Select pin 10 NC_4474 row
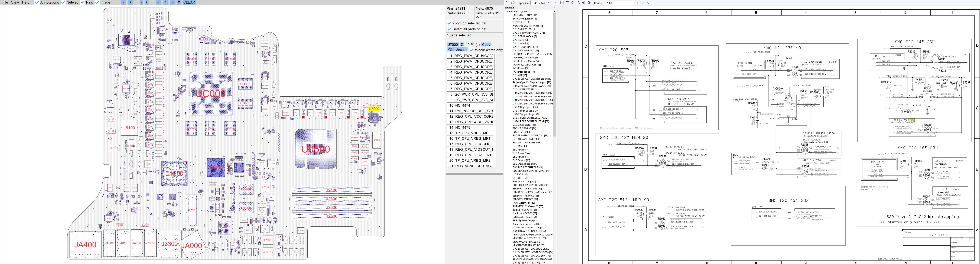 [470, 105]
